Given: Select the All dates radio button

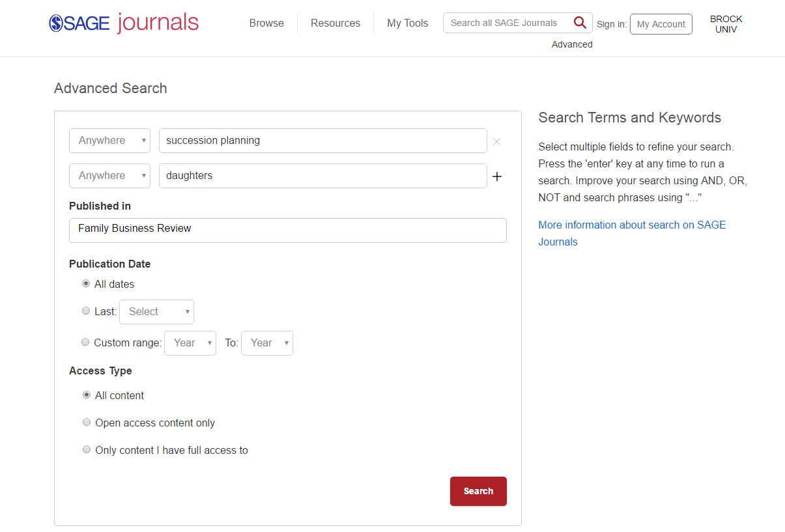Looking at the screenshot, I should (x=86, y=283).
